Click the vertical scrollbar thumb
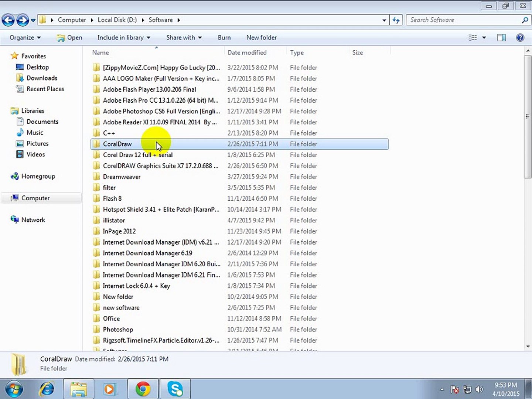This screenshot has height=399, width=532. tap(528, 116)
